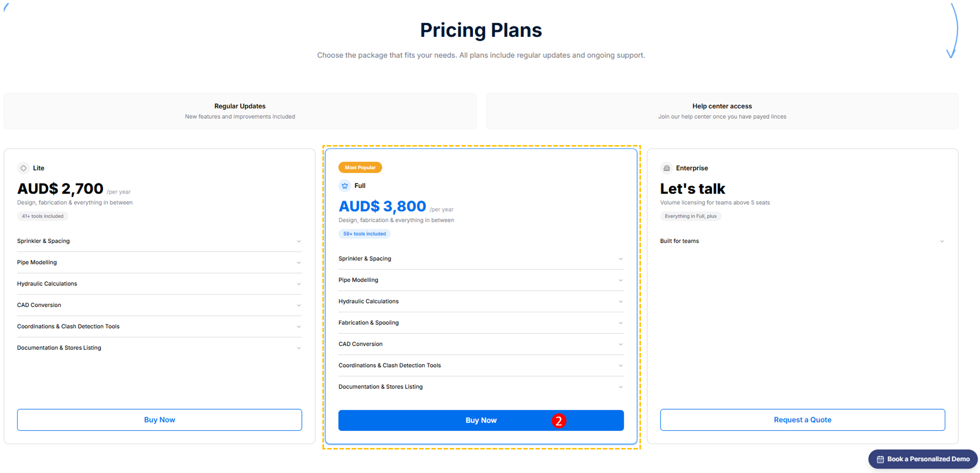Expand Coordinations & Clash Detection in Full plan
This screenshot has width=980, height=473.
tap(481, 366)
